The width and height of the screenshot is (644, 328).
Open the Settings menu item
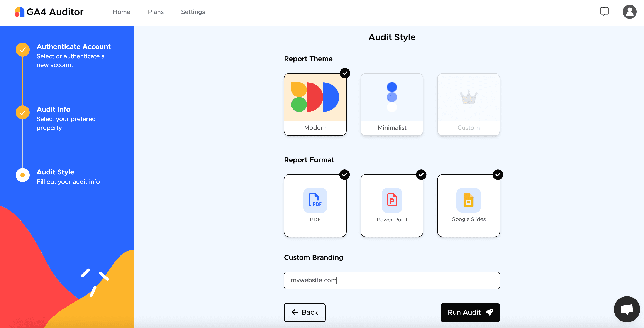(x=193, y=12)
